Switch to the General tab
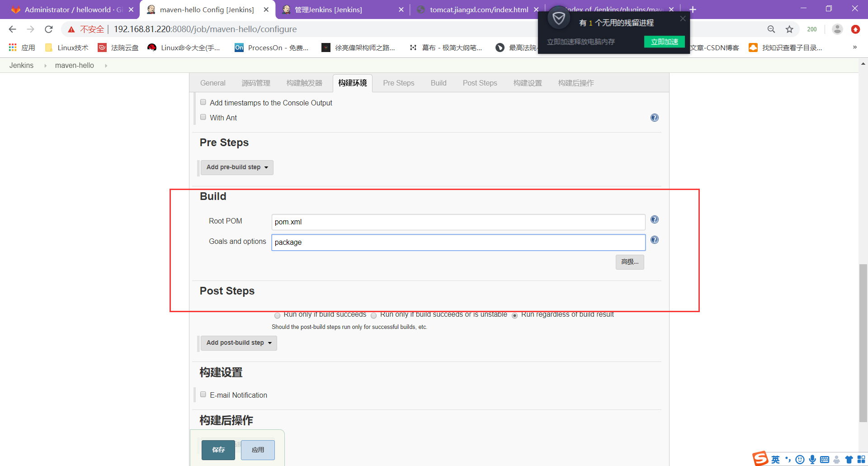This screenshot has width=868, height=466. coord(212,83)
